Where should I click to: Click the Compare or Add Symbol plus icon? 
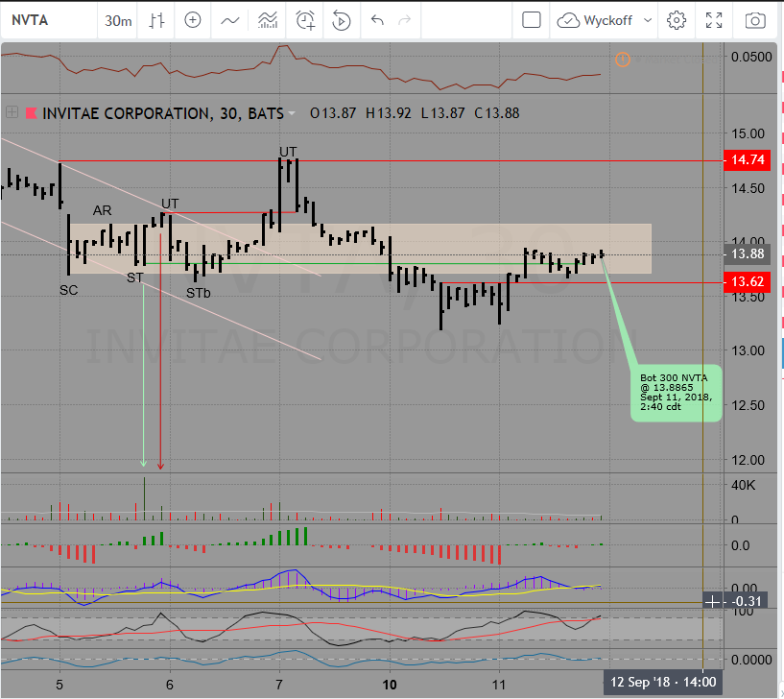193,20
